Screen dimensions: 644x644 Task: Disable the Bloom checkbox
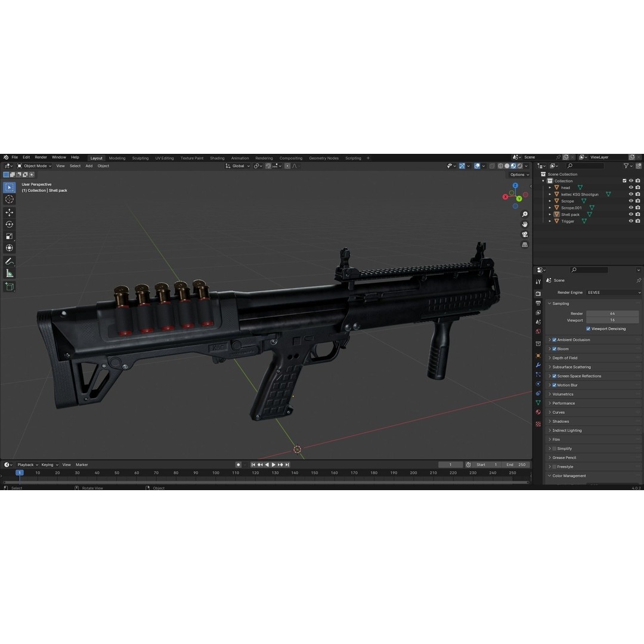[x=554, y=349]
